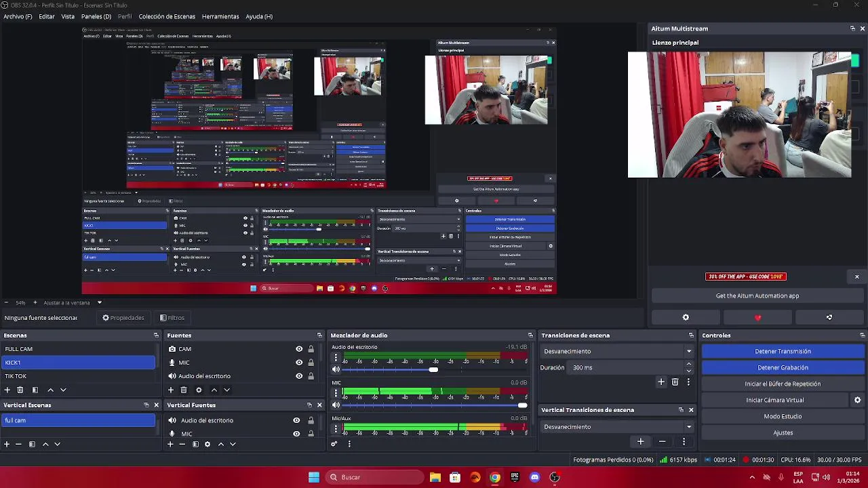Delete selected scene using Escenas trash icon
Image resolution: width=868 pixels, height=488 pixels.
20,390
